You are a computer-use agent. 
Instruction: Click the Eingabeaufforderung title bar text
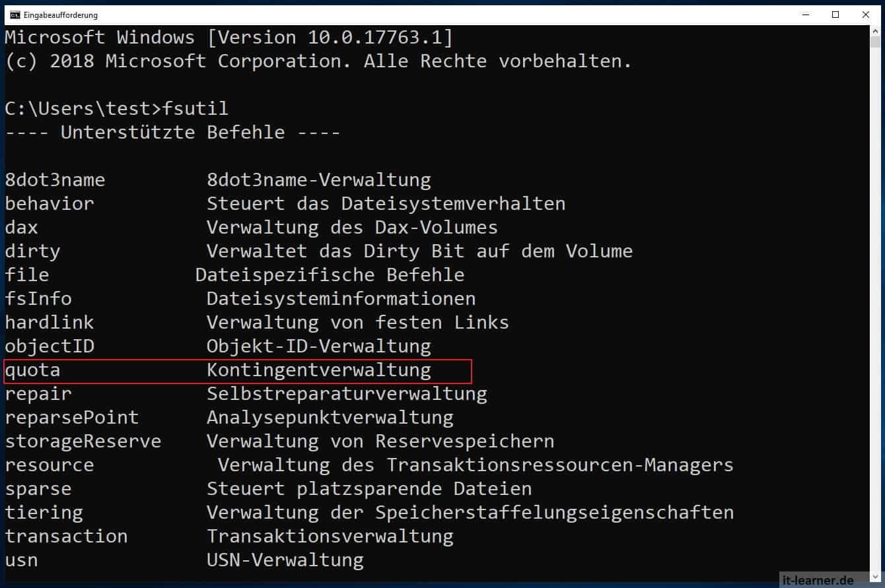pyautogui.click(x=60, y=15)
